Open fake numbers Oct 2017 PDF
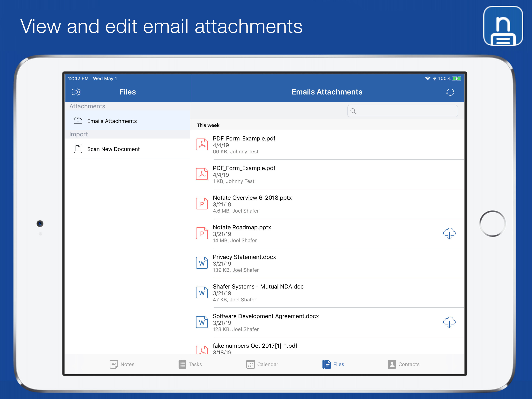532x399 pixels. [255, 346]
